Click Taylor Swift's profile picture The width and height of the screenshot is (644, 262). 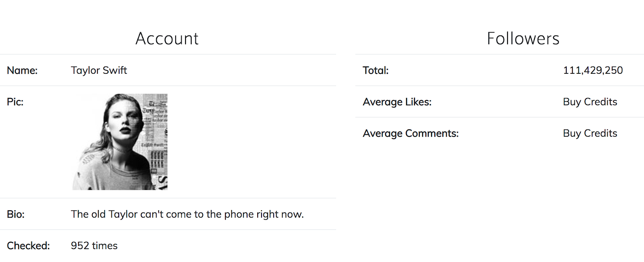[x=120, y=142]
